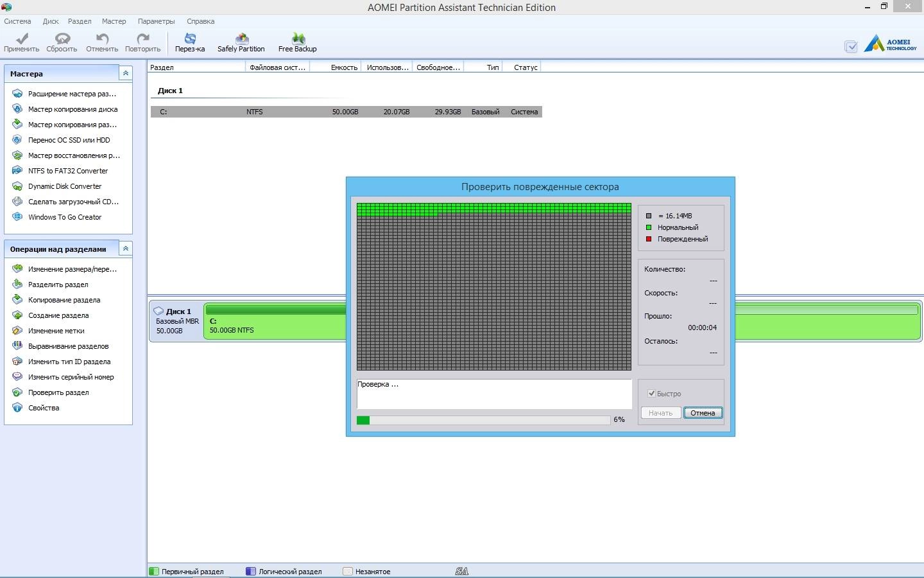Image resolution: width=924 pixels, height=578 pixels.
Task: Click the sector check progress bar
Action: click(483, 420)
